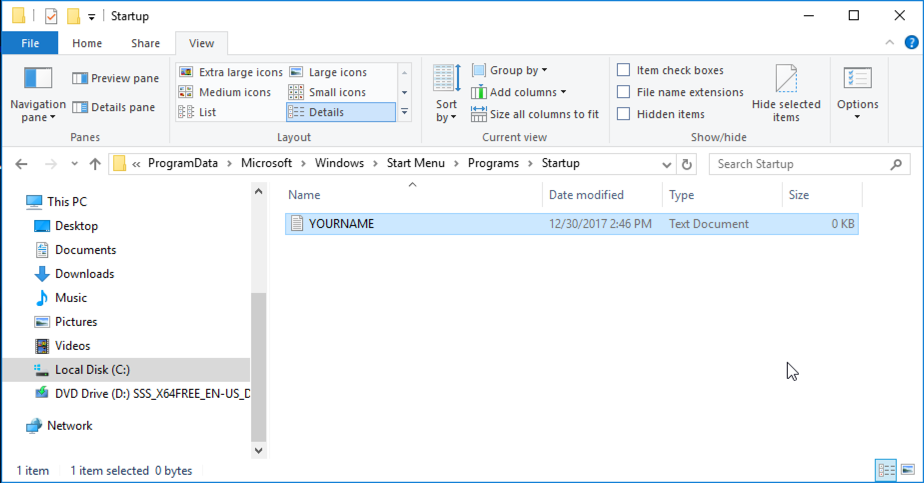Toggle the Preview pane
Viewport: 924px width, 483px height.
(x=116, y=78)
